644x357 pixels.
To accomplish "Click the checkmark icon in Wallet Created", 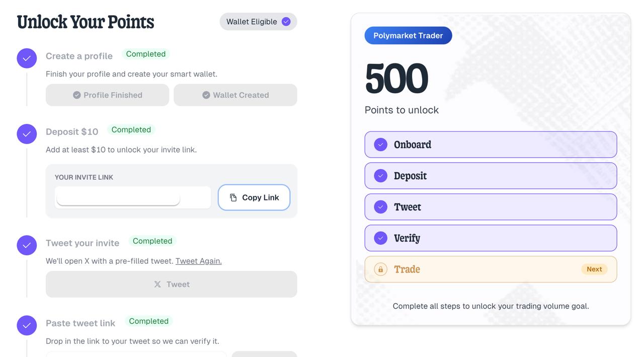I will (206, 95).
